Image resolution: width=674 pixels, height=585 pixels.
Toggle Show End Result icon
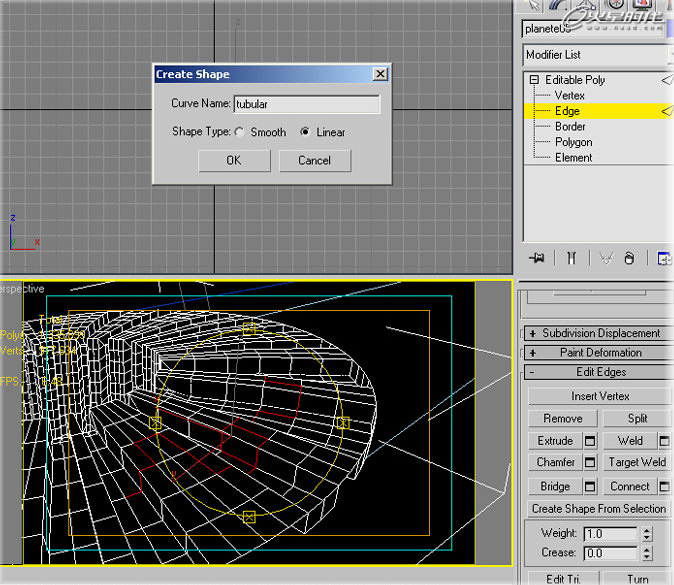tap(571, 258)
